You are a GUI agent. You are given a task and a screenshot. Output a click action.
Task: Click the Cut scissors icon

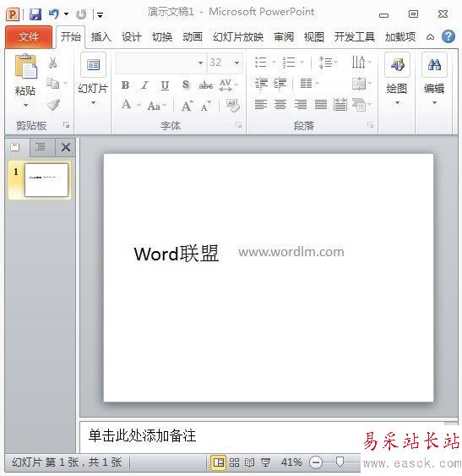click(52, 63)
